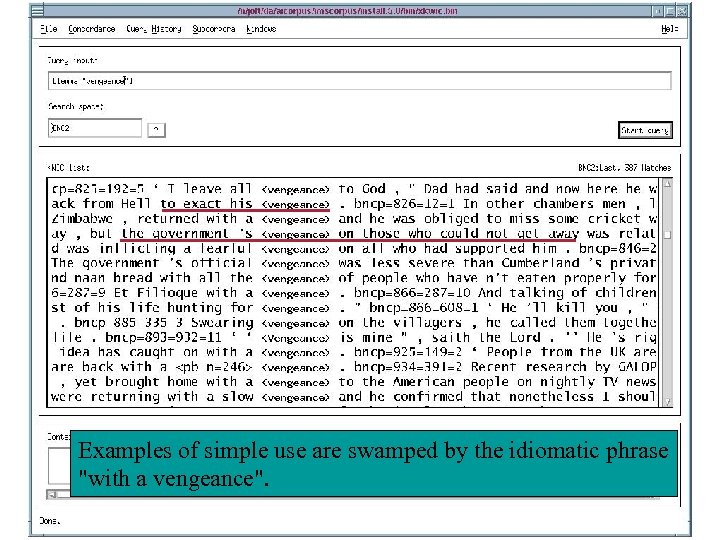Screen dimensions: 720x540
Task: Select line 'the government 's vengeance on those'
Action: 354,234
